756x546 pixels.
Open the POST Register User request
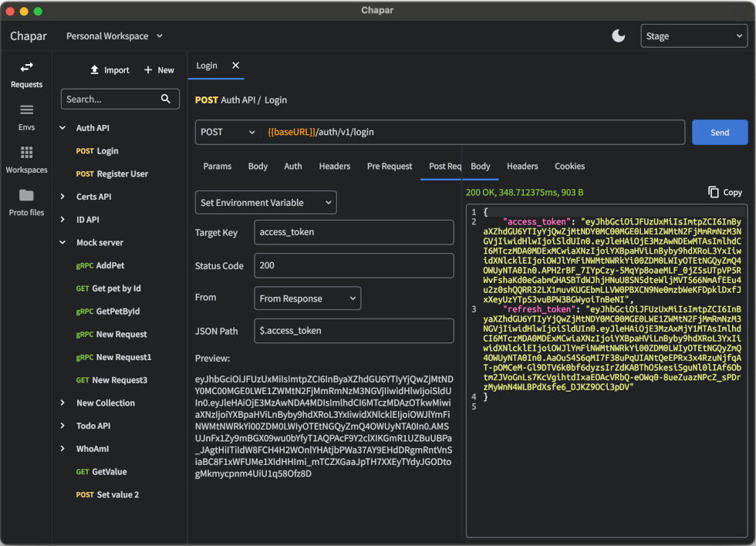pyautogui.click(x=112, y=174)
